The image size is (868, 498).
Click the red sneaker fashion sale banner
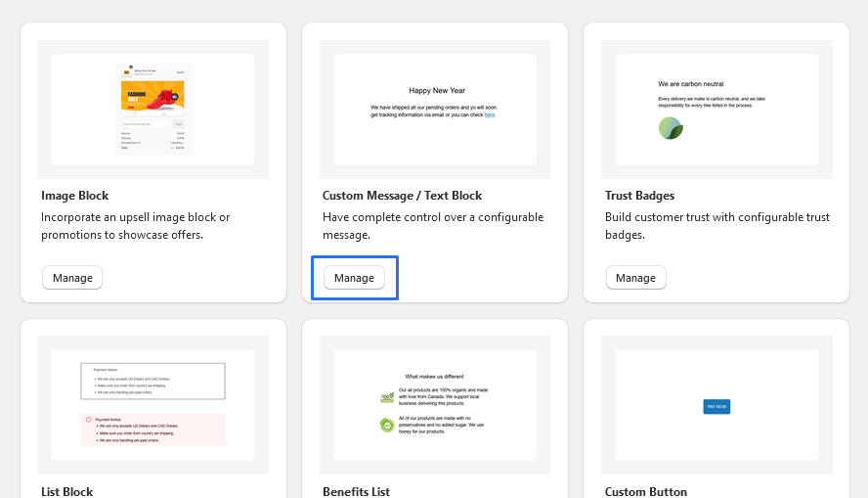pyautogui.click(x=153, y=98)
